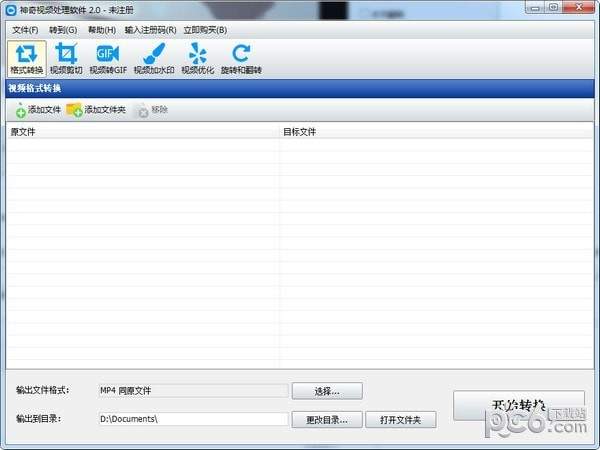Click the 选择... output format button
Viewport: 600px width, 450px height.
coord(327,391)
